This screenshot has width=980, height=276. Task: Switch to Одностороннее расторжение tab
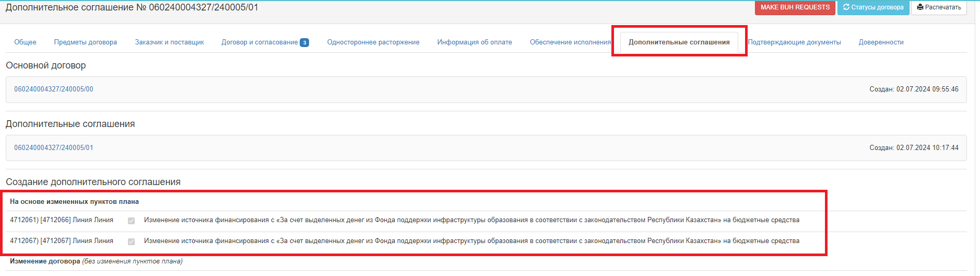coord(373,42)
